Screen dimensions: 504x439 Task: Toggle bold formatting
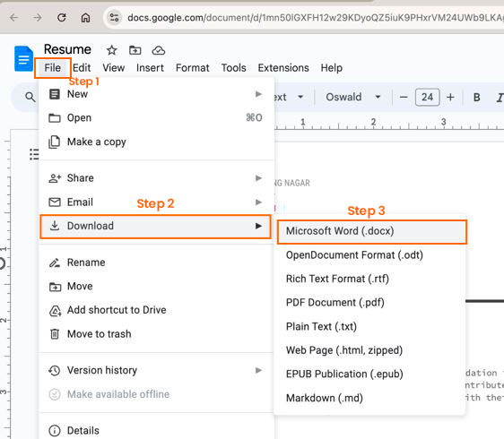tap(477, 97)
